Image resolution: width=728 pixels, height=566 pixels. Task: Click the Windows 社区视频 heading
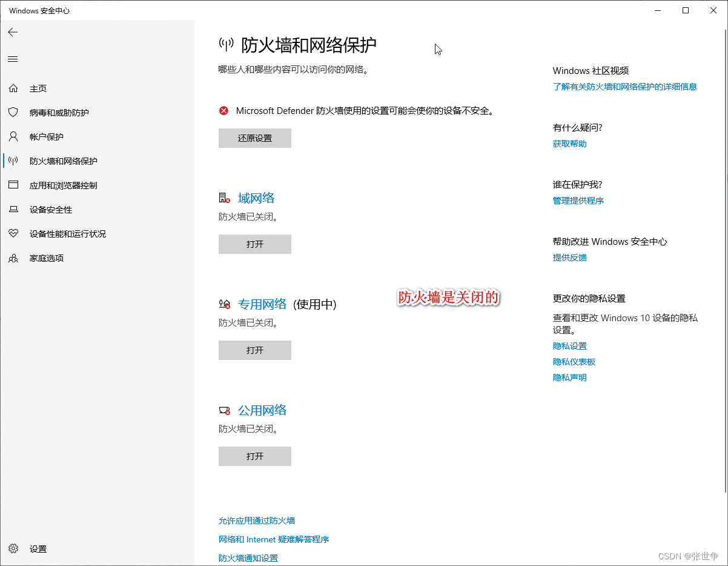tap(591, 71)
